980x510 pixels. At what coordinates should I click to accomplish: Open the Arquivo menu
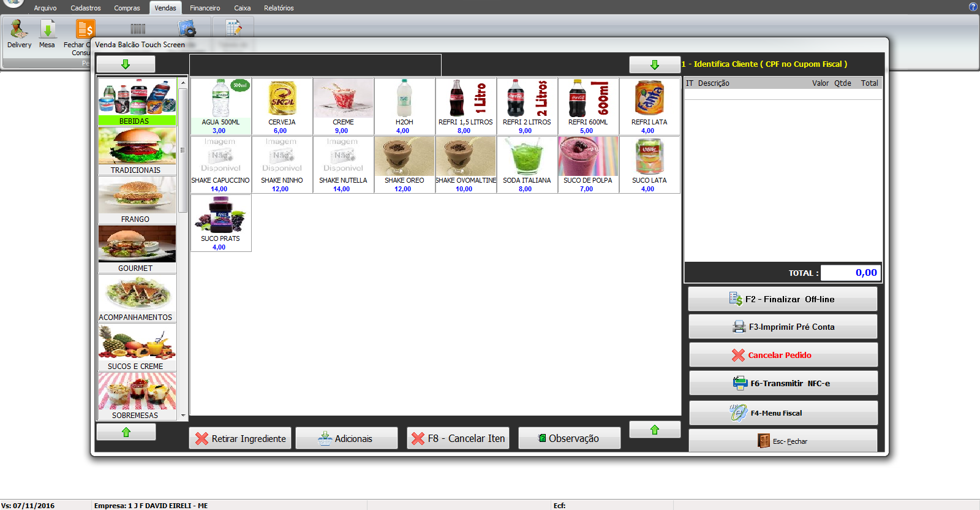click(x=45, y=8)
